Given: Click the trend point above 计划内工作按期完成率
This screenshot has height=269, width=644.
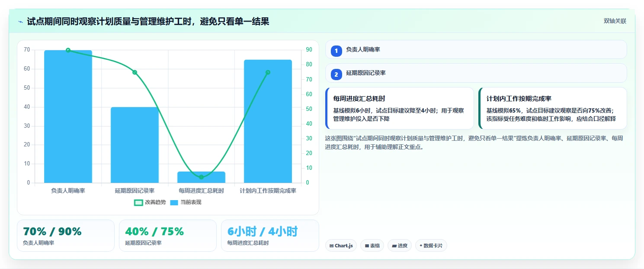Looking at the screenshot, I should point(268,72).
